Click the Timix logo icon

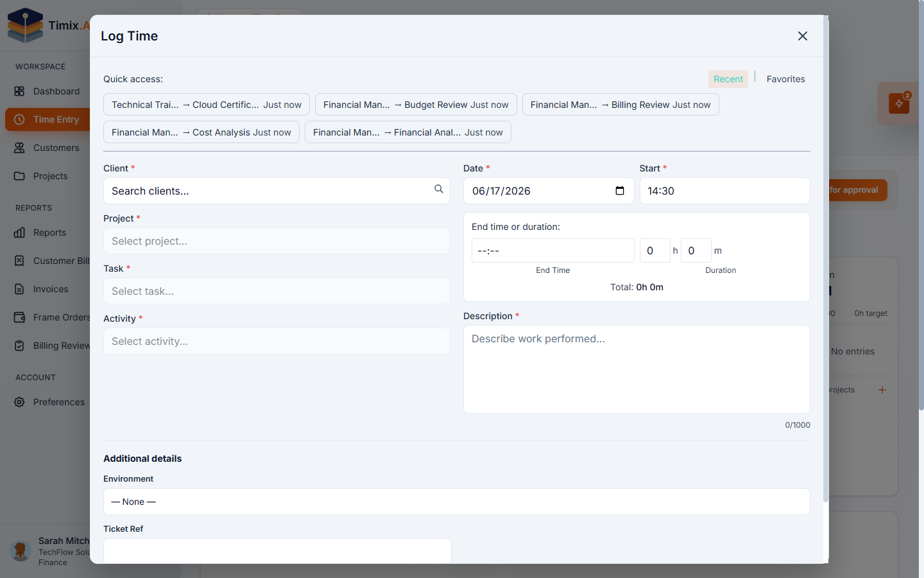point(25,26)
